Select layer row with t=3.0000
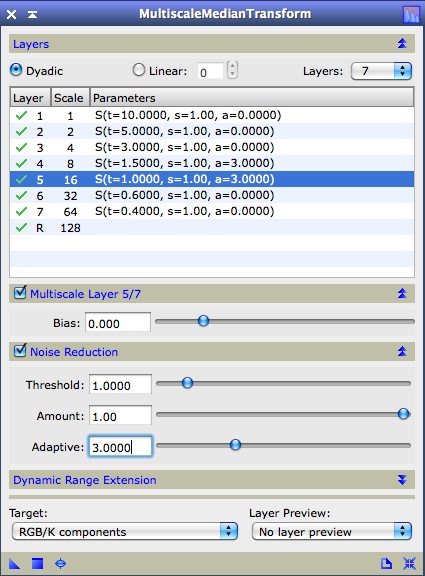Screen dimensions: 425x576 [212, 147]
